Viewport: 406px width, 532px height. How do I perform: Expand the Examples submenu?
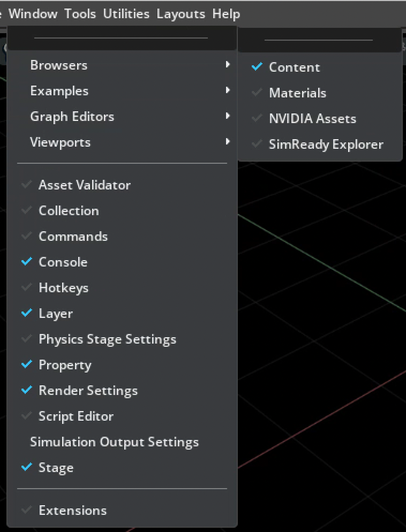(59, 91)
